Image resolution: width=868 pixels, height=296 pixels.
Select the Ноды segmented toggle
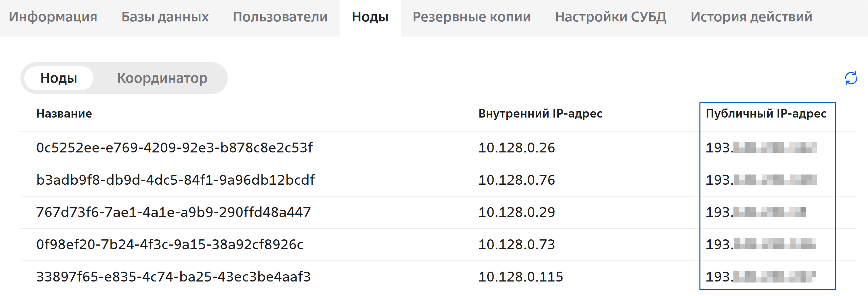coord(59,78)
